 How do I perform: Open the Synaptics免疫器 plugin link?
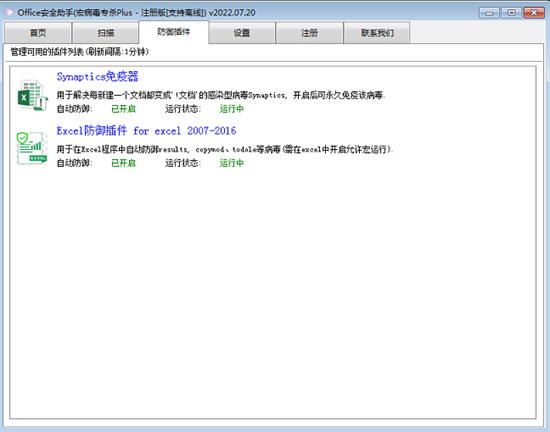coord(98,76)
